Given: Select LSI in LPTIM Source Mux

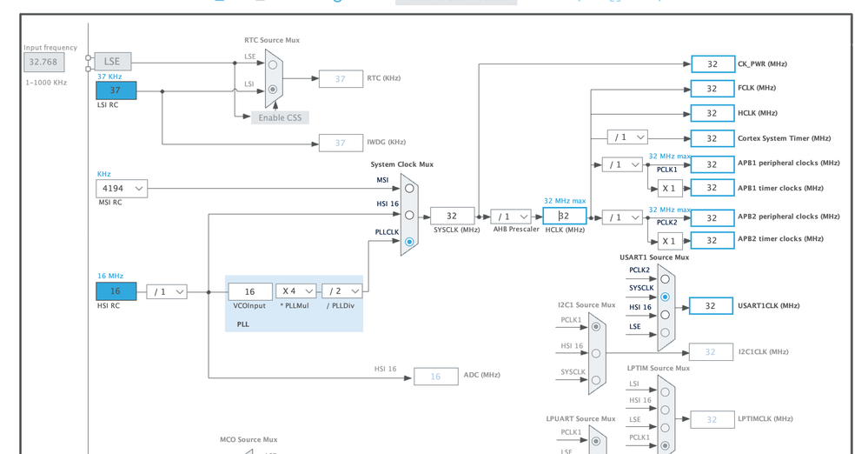Looking at the screenshot, I should [x=666, y=391].
